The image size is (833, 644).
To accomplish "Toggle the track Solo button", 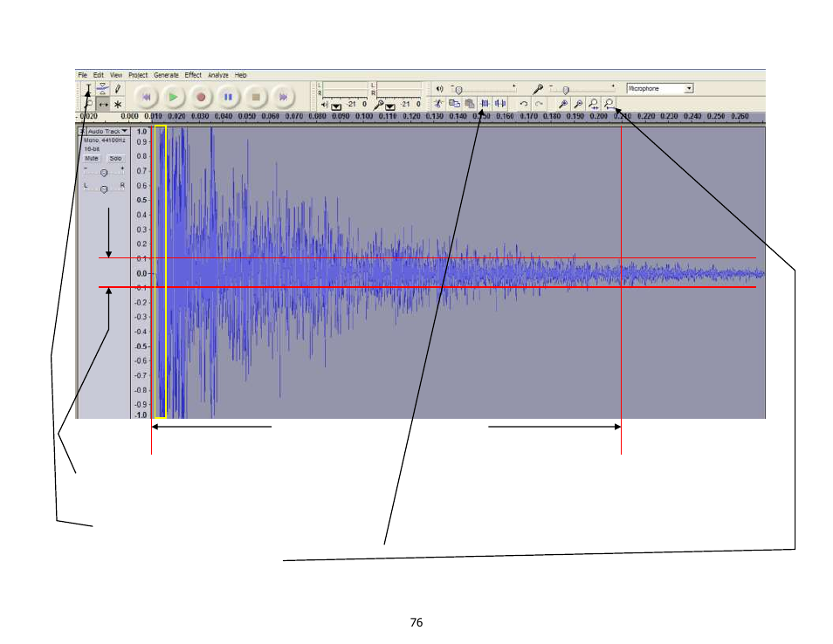I will click(x=115, y=158).
